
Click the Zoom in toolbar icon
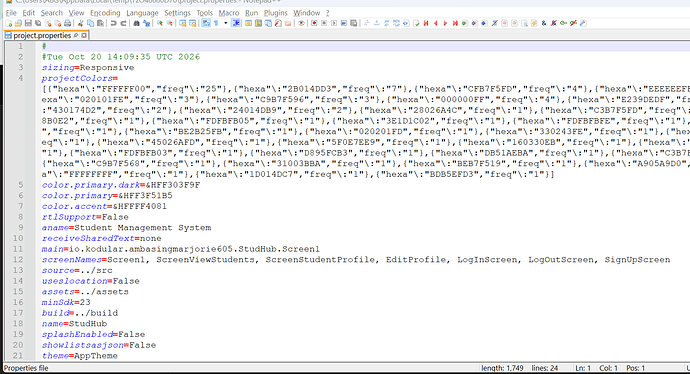click(x=160, y=23)
